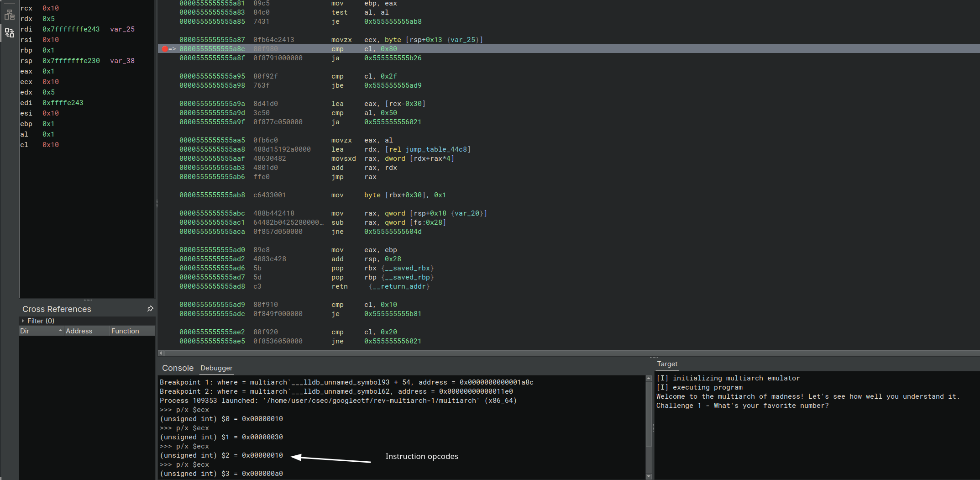Click the console scrollbar down arrow

click(649, 476)
